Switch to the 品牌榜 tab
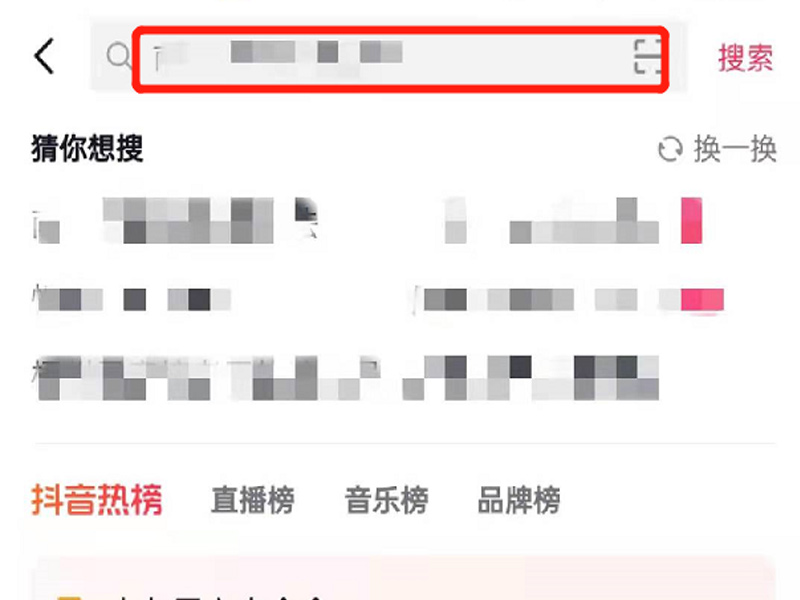800x600 pixels. pos(519,500)
